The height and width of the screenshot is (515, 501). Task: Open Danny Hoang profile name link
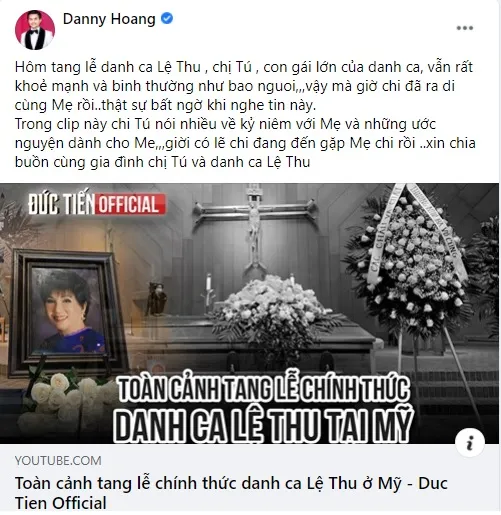point(109,19)
